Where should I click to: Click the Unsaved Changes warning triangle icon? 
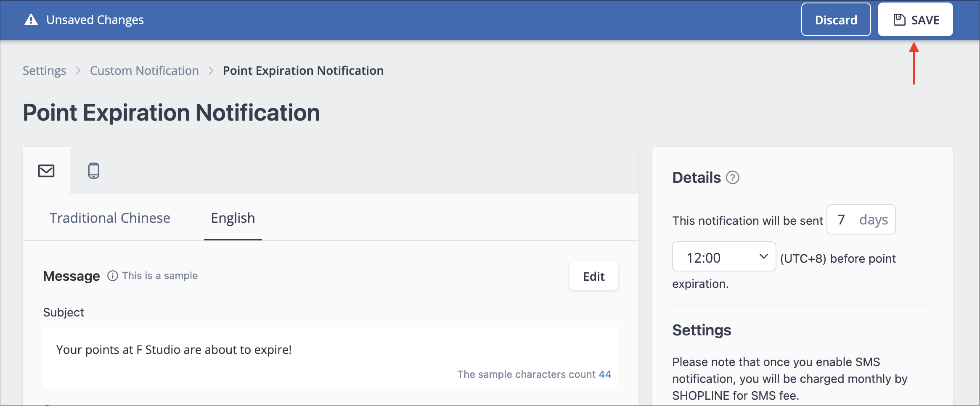tap(31, 20)
